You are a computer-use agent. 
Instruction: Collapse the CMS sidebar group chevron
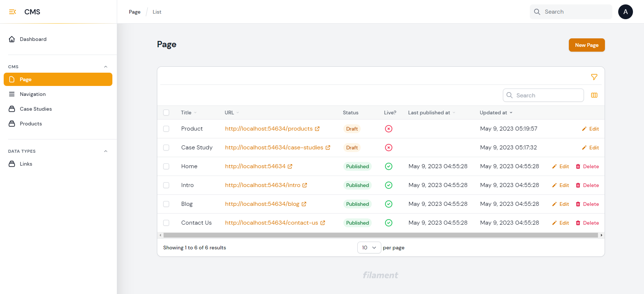click(106, 67)
